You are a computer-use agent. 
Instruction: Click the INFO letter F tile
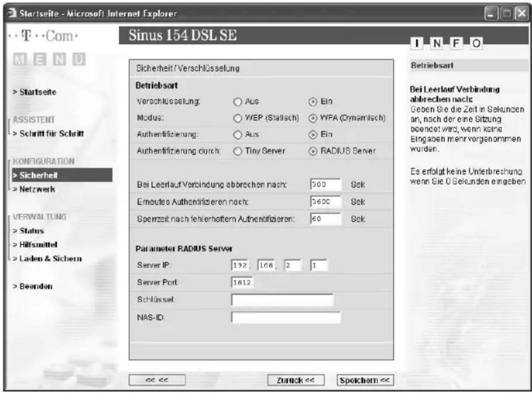point(457,43)
